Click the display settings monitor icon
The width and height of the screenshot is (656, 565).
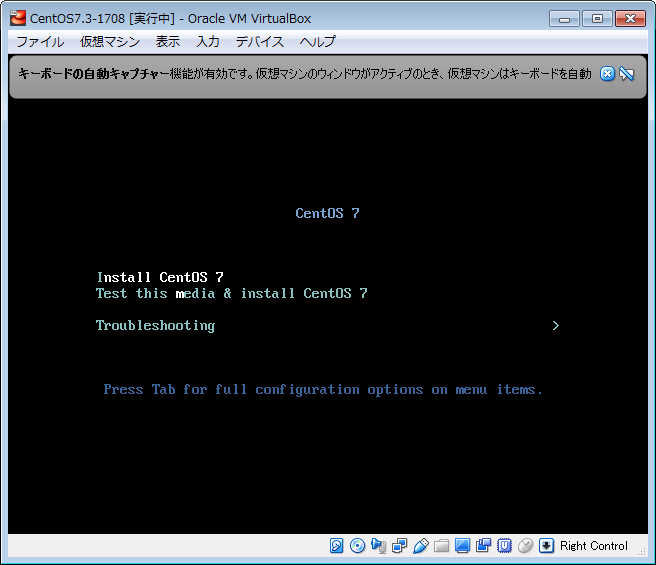click(x=463, y=546)
